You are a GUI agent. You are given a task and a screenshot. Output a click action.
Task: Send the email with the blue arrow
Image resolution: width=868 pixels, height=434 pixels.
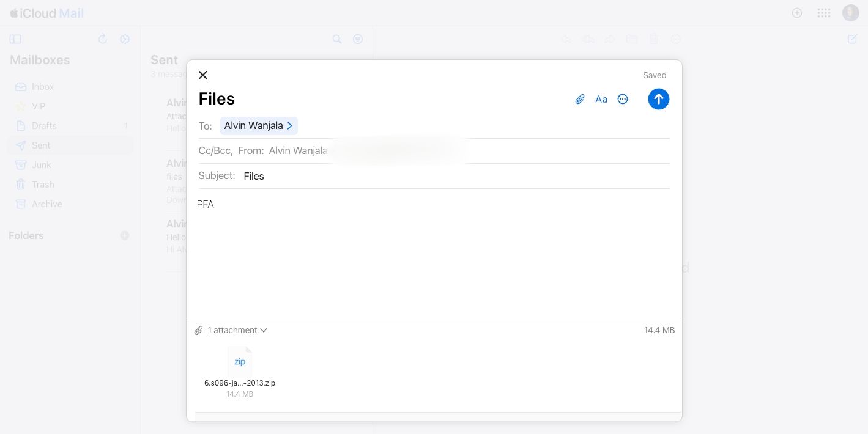click(x=659, y=99)
